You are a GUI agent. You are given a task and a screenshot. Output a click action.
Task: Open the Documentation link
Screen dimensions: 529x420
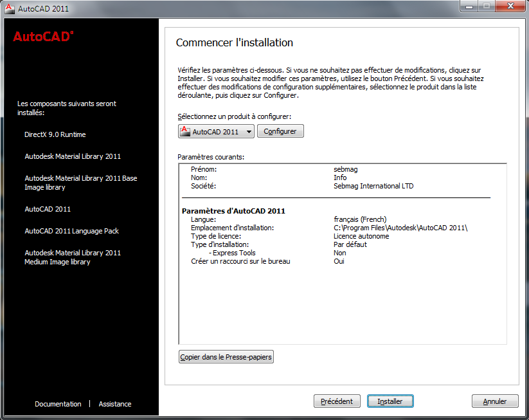(x=58, y=404)
